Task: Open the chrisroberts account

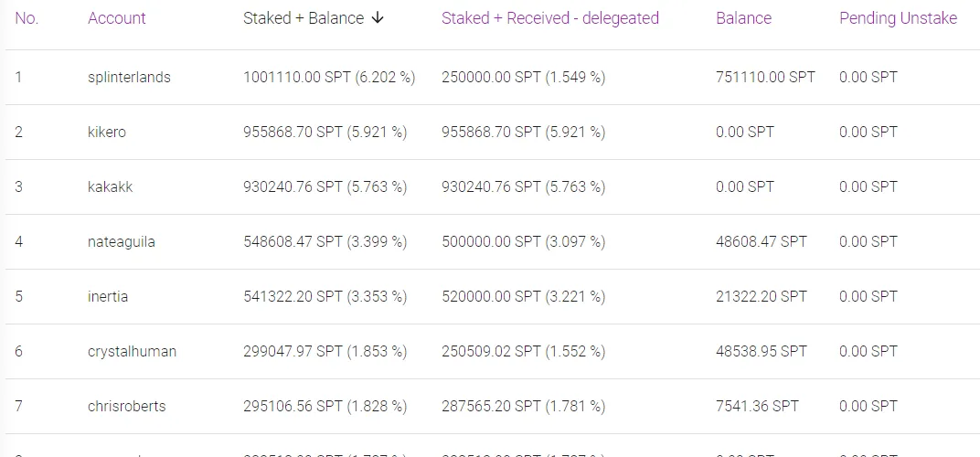Action: 127,407
